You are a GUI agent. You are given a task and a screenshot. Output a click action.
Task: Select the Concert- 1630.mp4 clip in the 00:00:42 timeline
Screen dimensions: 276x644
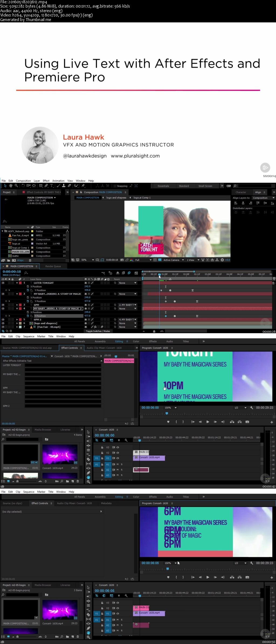149,458
